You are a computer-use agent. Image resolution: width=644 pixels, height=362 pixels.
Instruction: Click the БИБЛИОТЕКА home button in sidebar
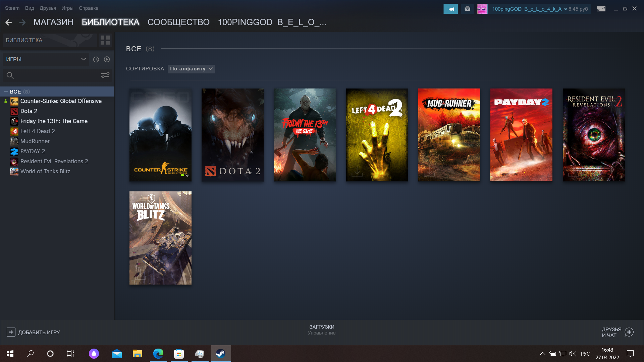(x=50, y=40)
